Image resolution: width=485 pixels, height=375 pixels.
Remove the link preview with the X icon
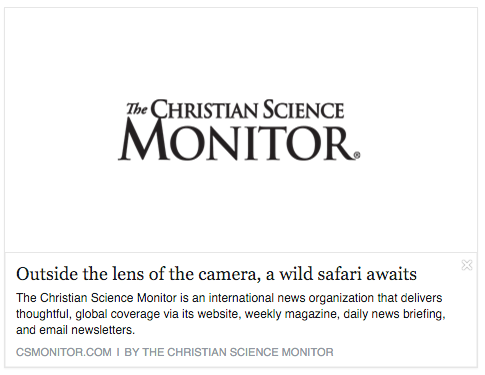(467, 265)
